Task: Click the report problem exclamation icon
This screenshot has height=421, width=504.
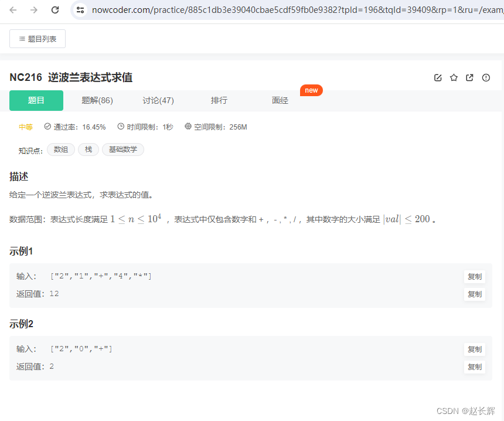Action: coord(486,77)
